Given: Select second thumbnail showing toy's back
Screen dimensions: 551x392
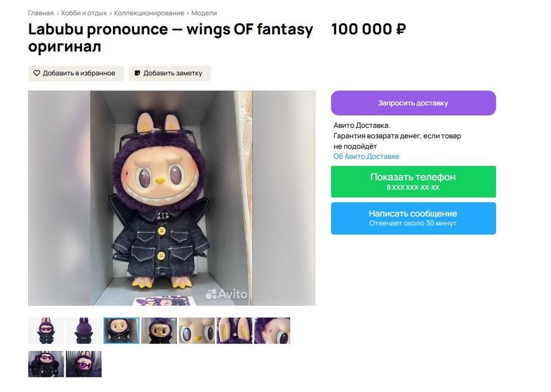Looking at the screenshot, I should pyautogui.click(x=84, y=331).
